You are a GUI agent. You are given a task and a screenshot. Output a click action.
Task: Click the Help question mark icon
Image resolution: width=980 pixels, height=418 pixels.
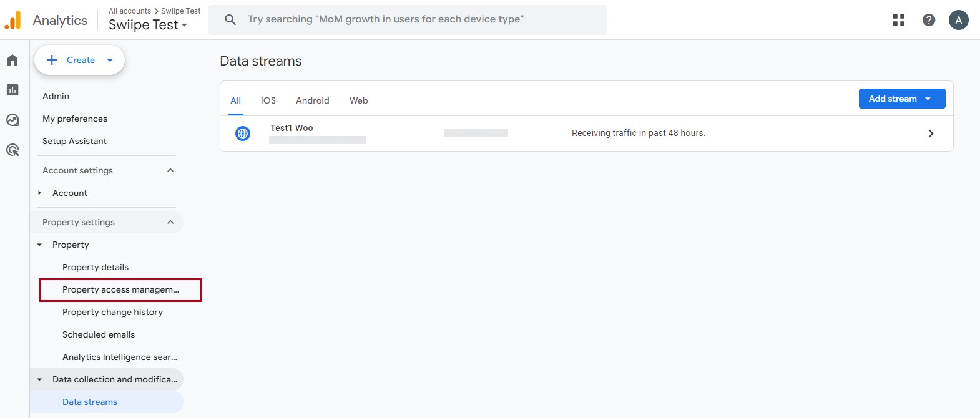(929, 20)
